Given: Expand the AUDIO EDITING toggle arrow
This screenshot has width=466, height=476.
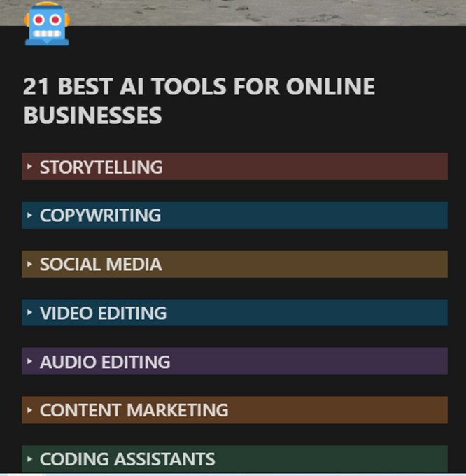Looking at the screenshot, I should tap(29, 361).
